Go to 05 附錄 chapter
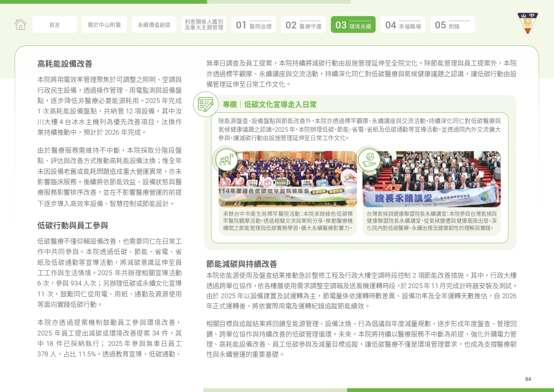The image size is (554, 392). point(453,24)
